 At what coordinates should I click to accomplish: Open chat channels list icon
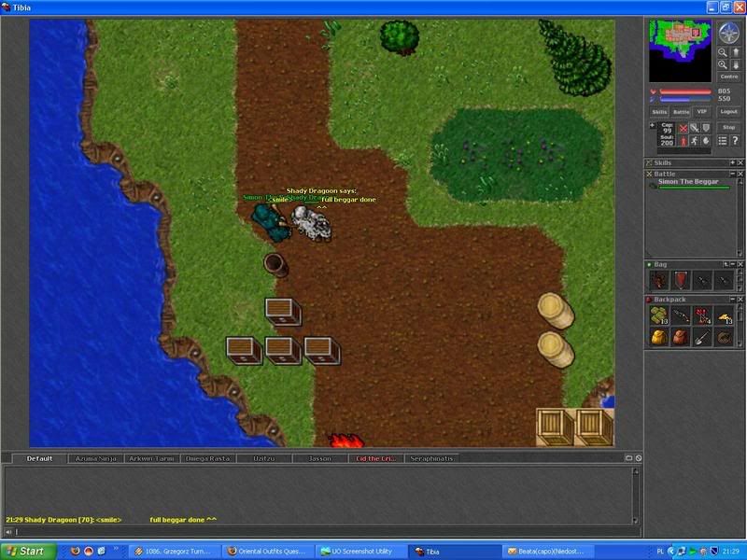[628, 458]
